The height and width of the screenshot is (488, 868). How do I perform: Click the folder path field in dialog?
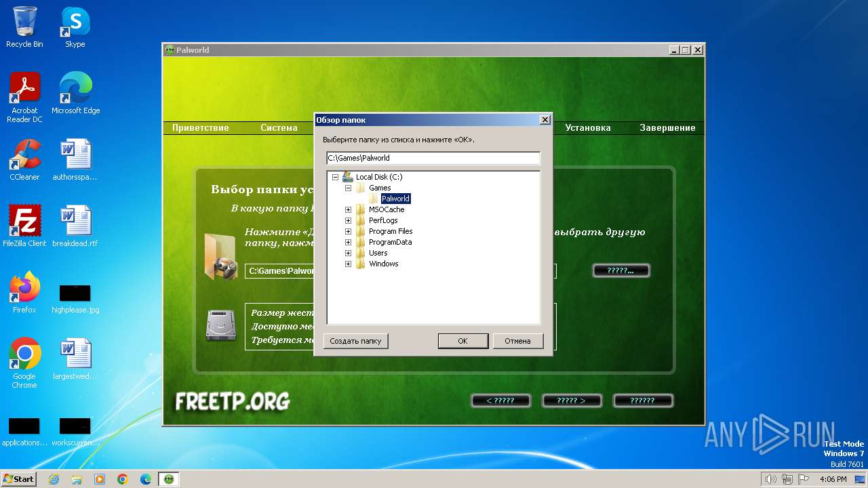point(433,158)
